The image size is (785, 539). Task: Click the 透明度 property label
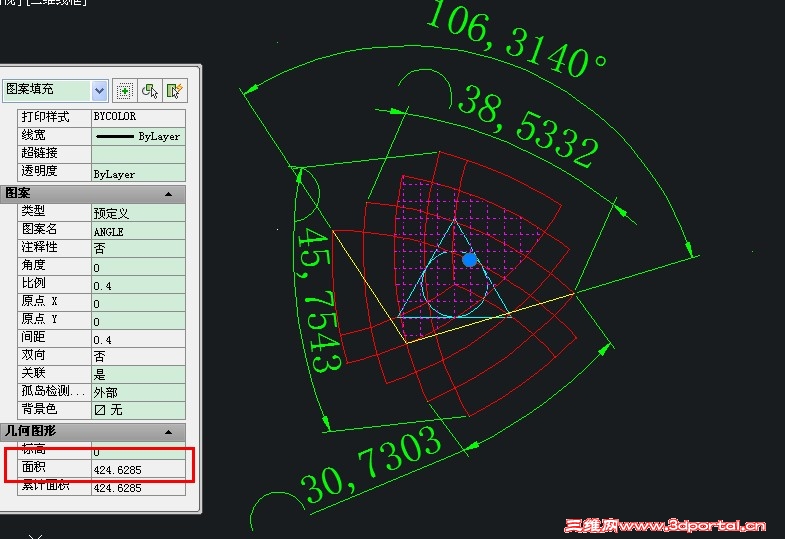coord(39,171)
